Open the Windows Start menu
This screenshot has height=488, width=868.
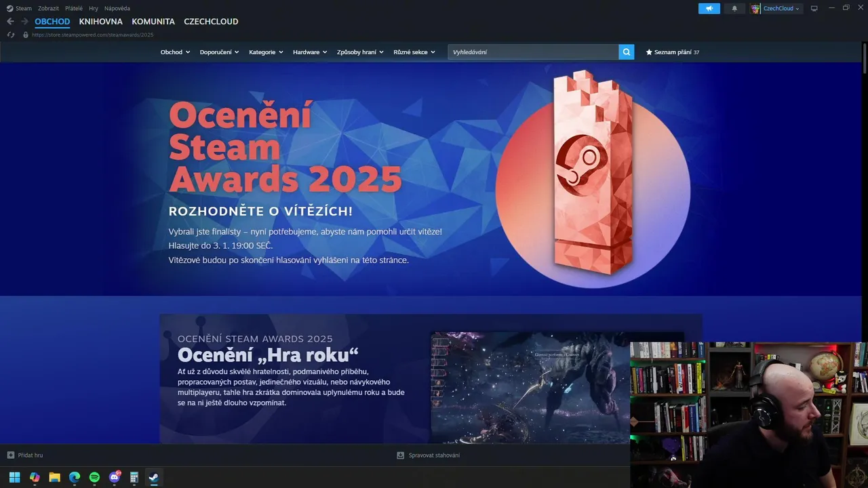[x=14, y=477]
